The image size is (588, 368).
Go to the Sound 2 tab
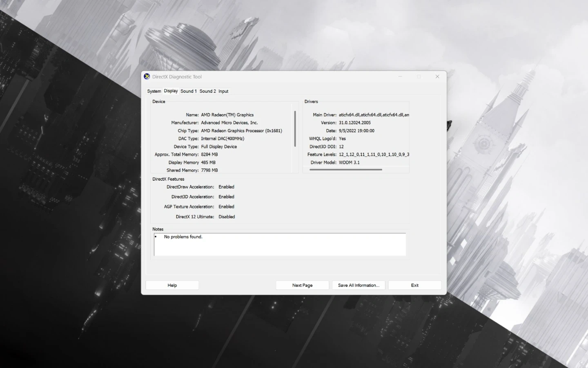(207, 91)
